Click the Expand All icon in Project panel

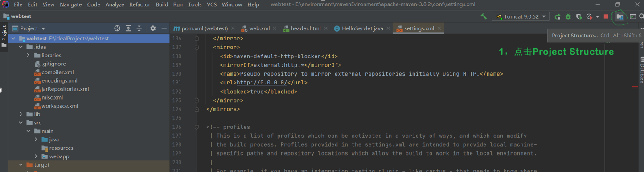tap(128, 28)
